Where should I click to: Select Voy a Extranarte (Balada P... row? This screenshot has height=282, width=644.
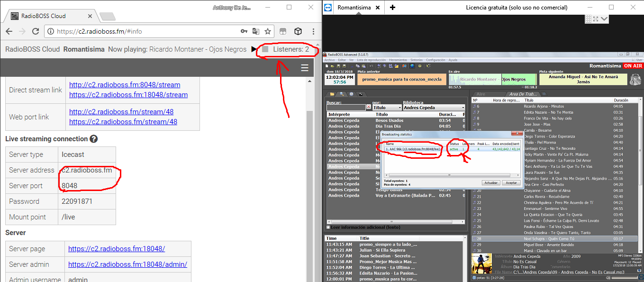pos(396,195)
